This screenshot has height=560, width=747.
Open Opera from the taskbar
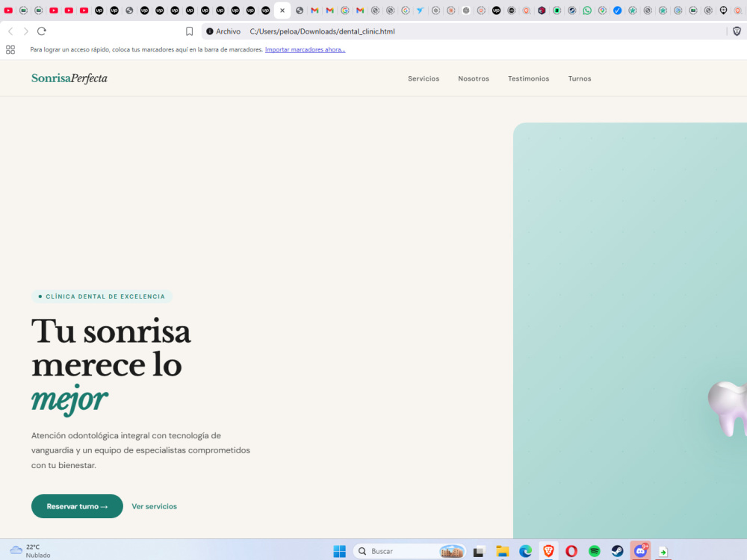571,551
